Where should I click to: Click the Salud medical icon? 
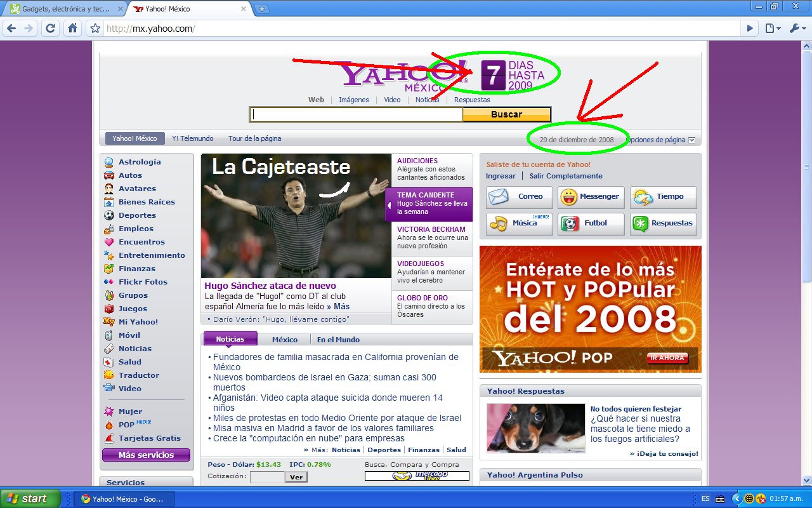click(x=109, y=362)
